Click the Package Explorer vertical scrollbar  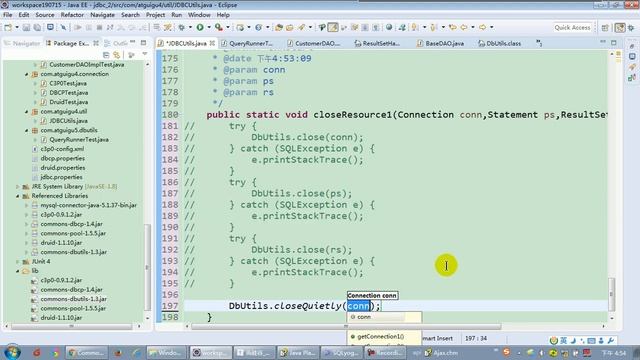click(x=147, y=267)
